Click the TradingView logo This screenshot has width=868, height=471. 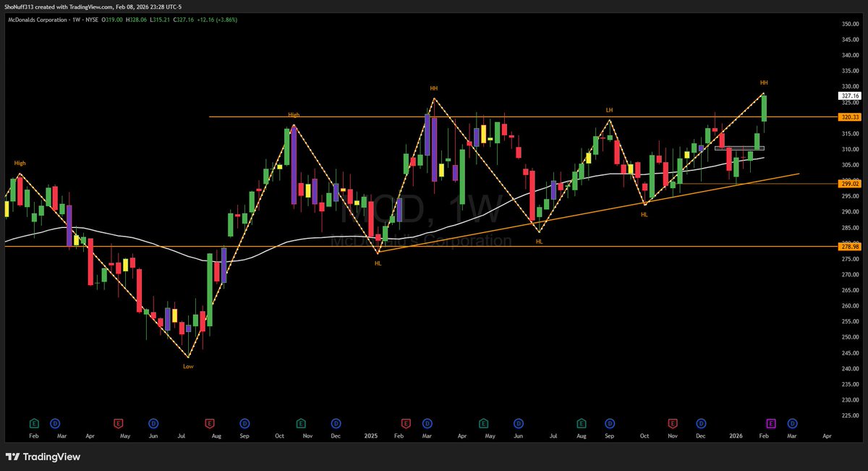point(43,457)
